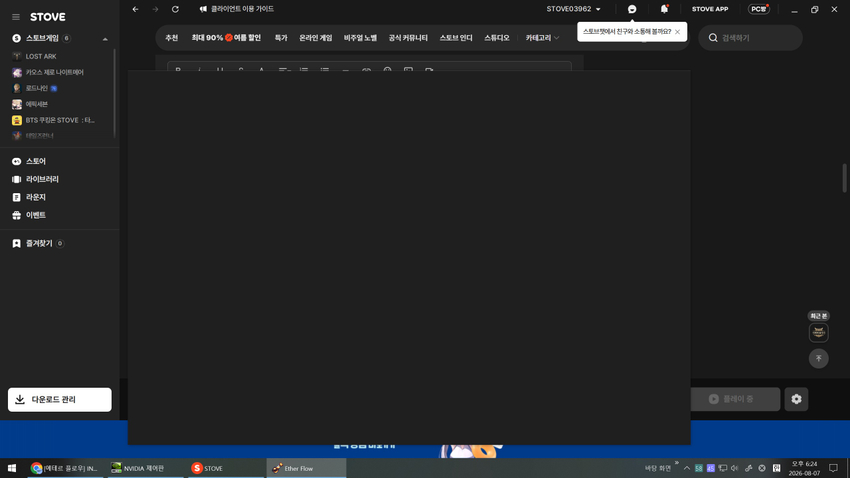Viewport: 850px width, 478px height.
Task: Open the Windows notification center
Action: tap(833, 468)
